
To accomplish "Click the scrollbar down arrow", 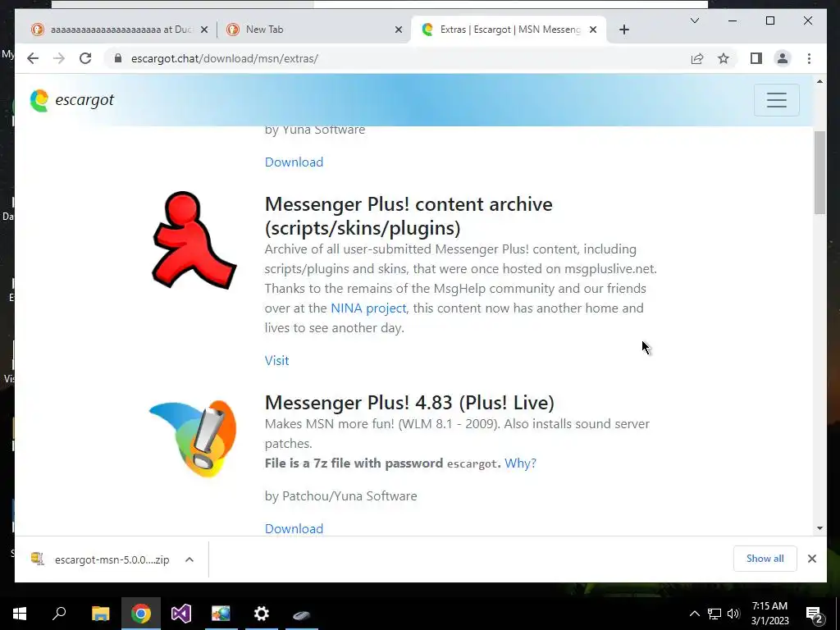I will click(x=819, y=529).
